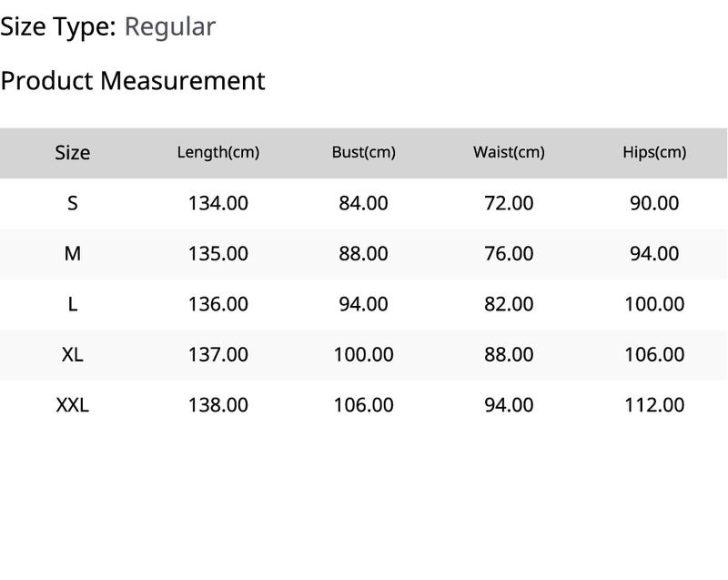The width and height of the screenshot is (728, 580).
Task: Click the Size column header
Action: (73, 153)
